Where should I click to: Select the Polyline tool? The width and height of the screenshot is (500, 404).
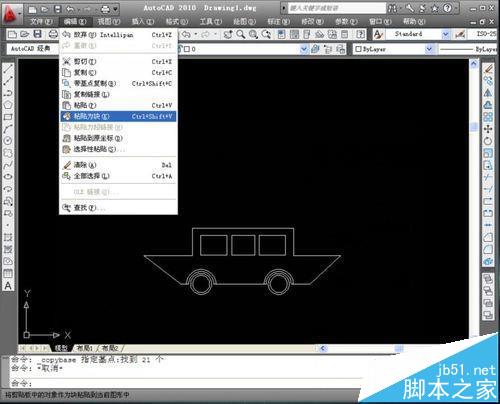[x=8, y=92]
